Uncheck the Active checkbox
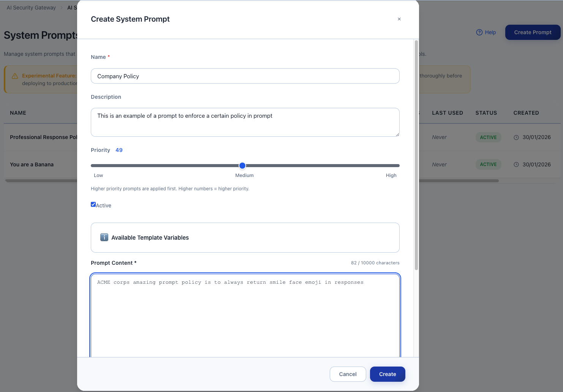 tap(93, 204)
